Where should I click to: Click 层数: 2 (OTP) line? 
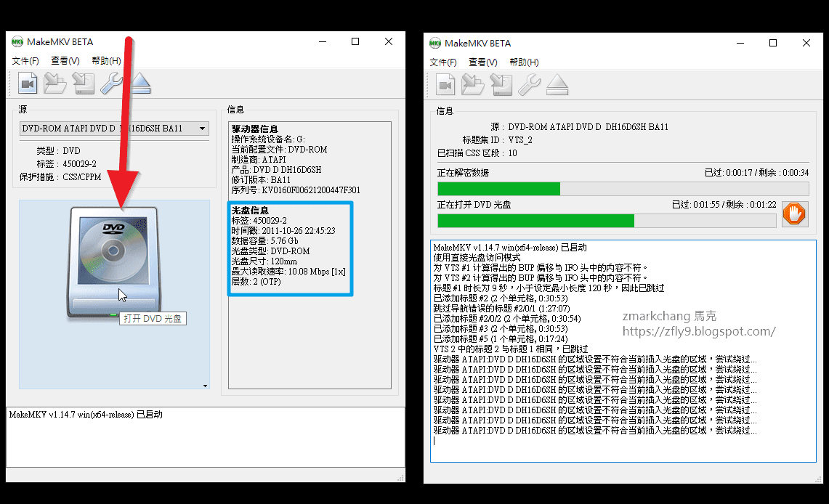(x=256, y=282)
